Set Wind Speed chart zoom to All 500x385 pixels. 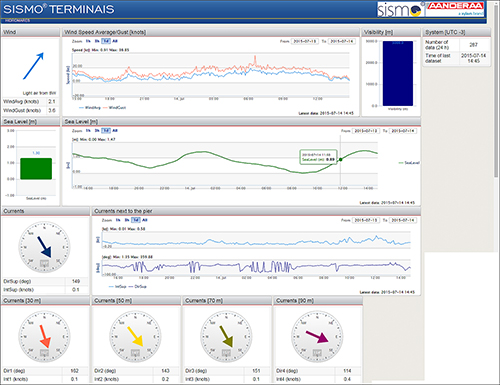(115, 41)
